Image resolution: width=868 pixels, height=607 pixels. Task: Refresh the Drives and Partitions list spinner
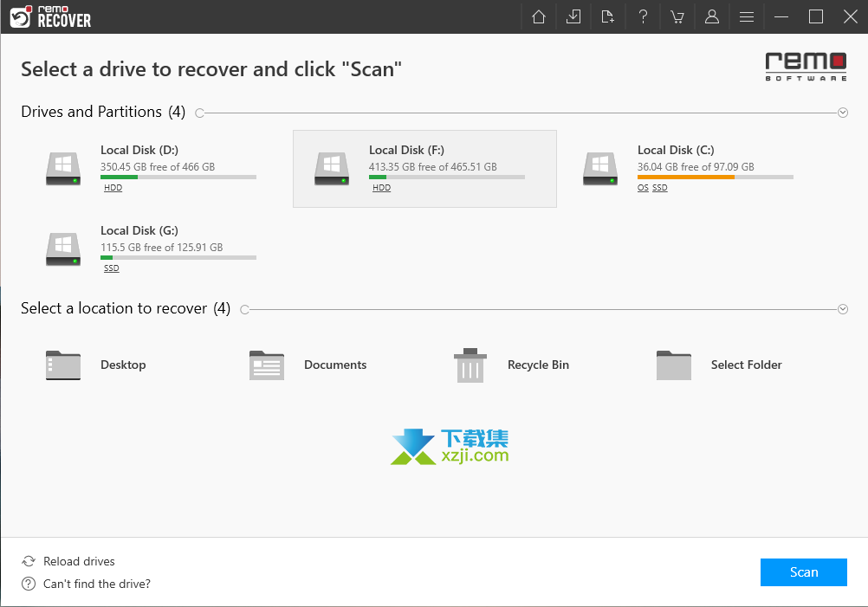tap(200, 113)
